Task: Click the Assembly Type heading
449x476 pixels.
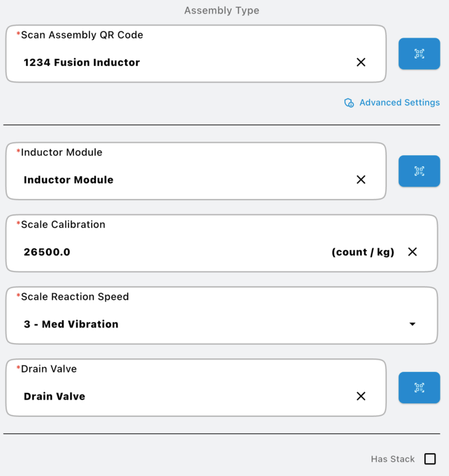Action: [222, 10]
